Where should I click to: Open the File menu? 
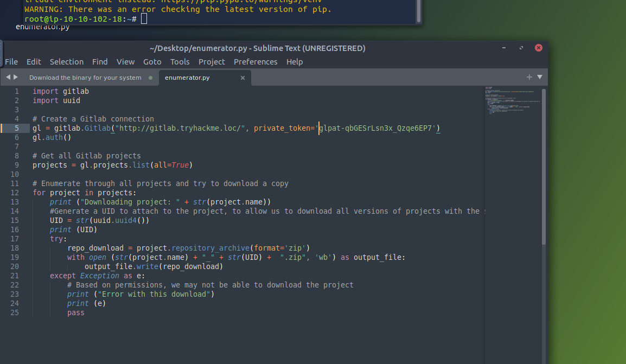[x=11, y=62]
